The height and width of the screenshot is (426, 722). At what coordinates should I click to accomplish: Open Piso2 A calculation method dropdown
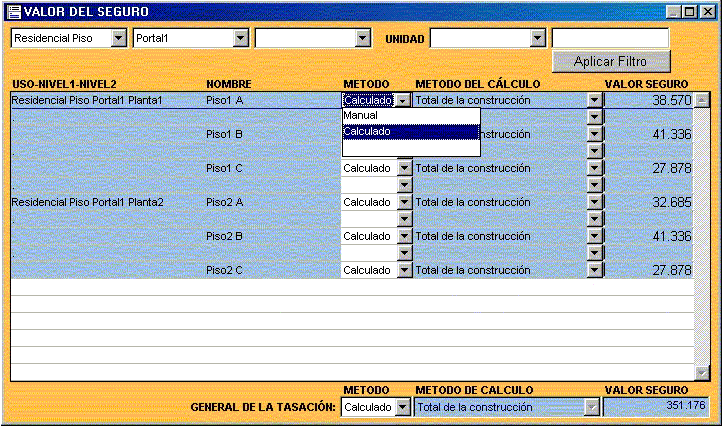(x=594, y=202)
